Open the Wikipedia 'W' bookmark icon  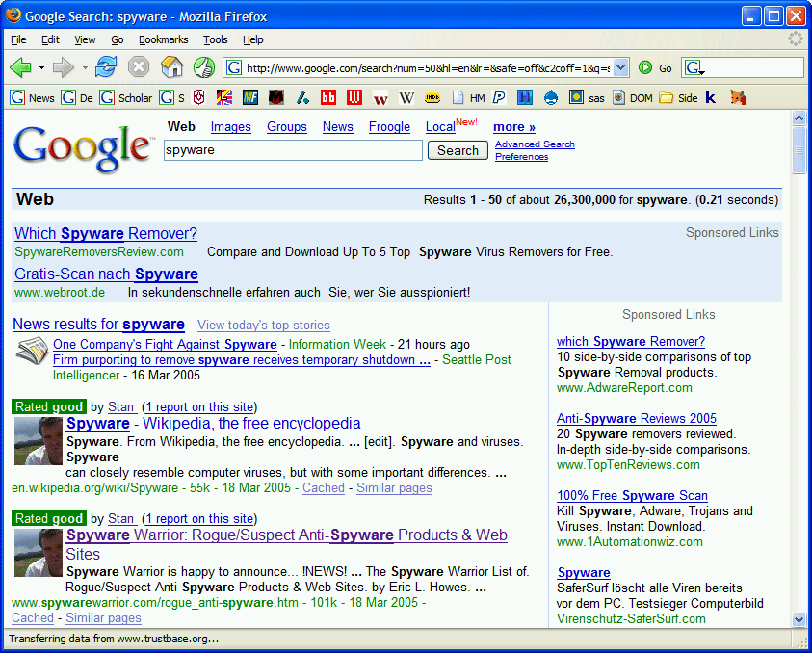[406, 98]
